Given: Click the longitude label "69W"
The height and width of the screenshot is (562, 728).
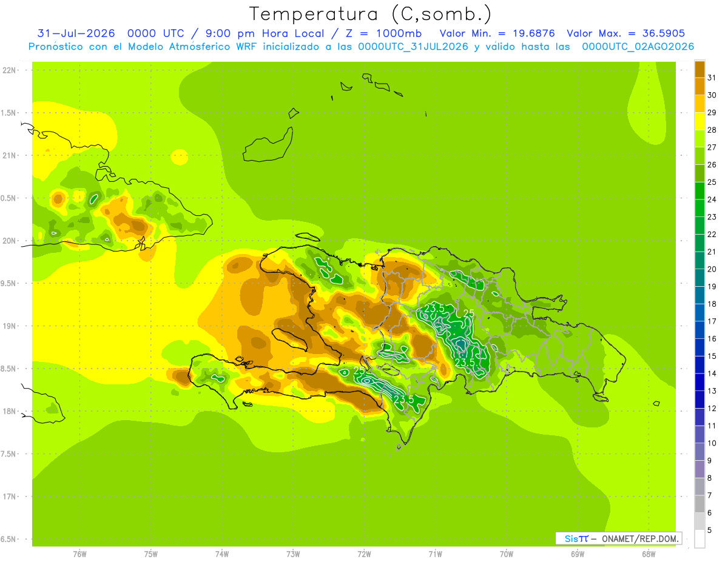Looking at the screenshot, I should click(578, 554).
